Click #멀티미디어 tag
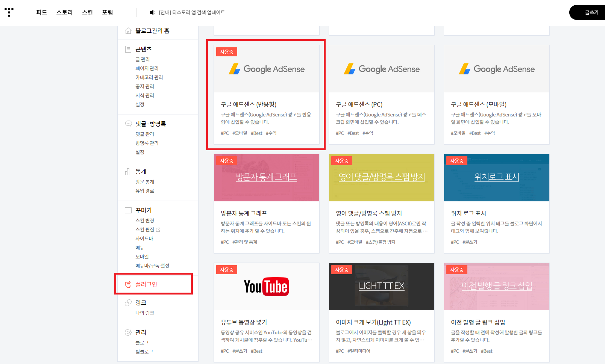 tap(359, 351)
